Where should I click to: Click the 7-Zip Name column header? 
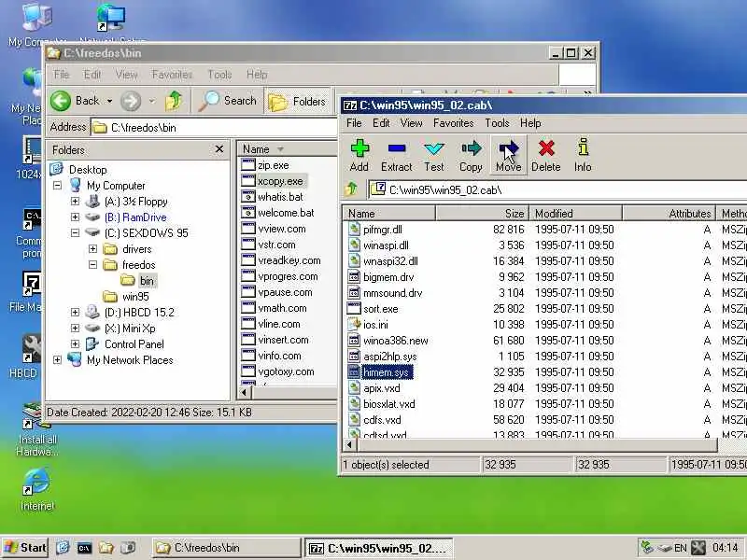click(388, 214)
